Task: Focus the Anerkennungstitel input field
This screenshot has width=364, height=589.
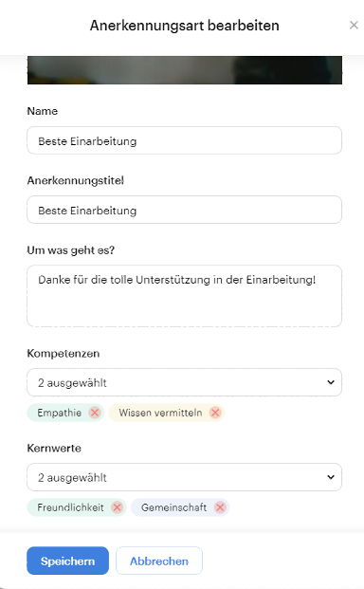Action: pyautogui.click(x=184, y=210)
